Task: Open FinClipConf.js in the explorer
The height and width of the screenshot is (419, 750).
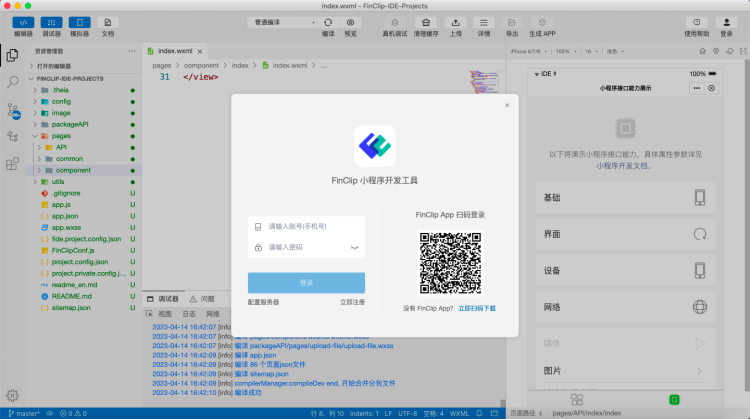Action: coord(84,251)
